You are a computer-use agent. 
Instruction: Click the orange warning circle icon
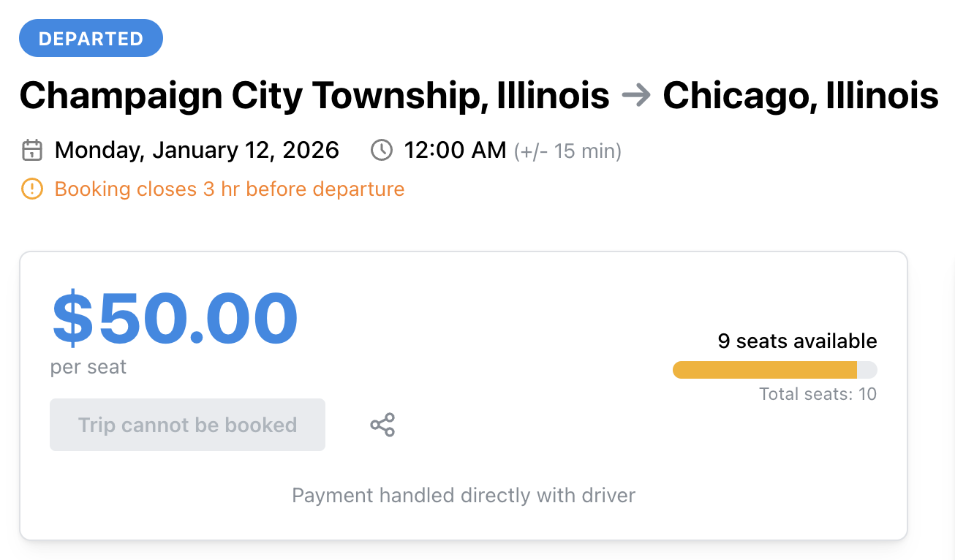pos(32,189)
